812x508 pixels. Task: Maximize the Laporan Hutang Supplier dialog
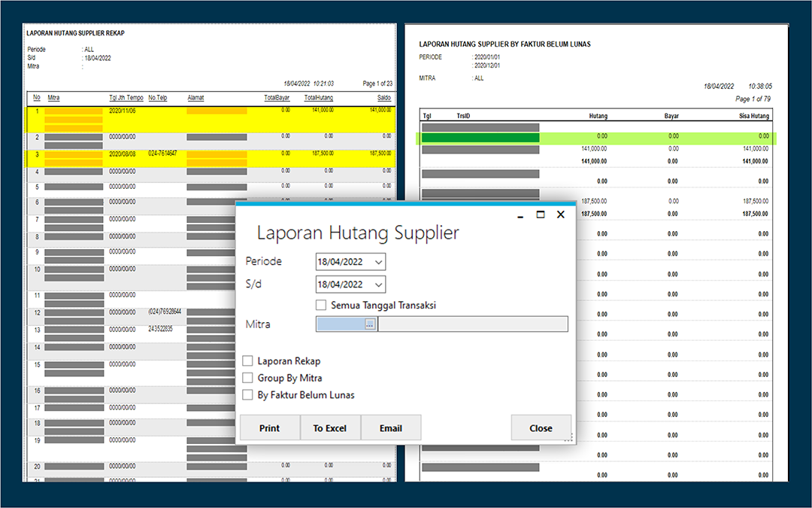pyautogui.click(x=540, y=214)
